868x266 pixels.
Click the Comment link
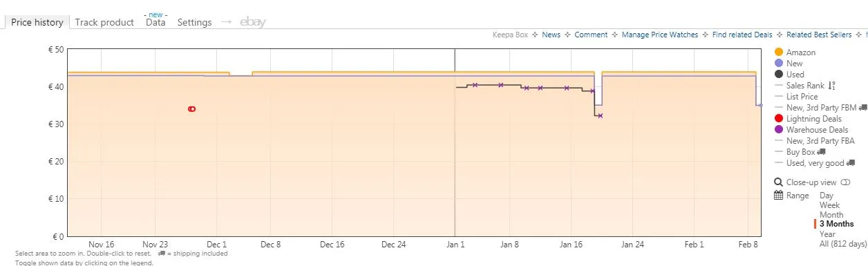591,35
